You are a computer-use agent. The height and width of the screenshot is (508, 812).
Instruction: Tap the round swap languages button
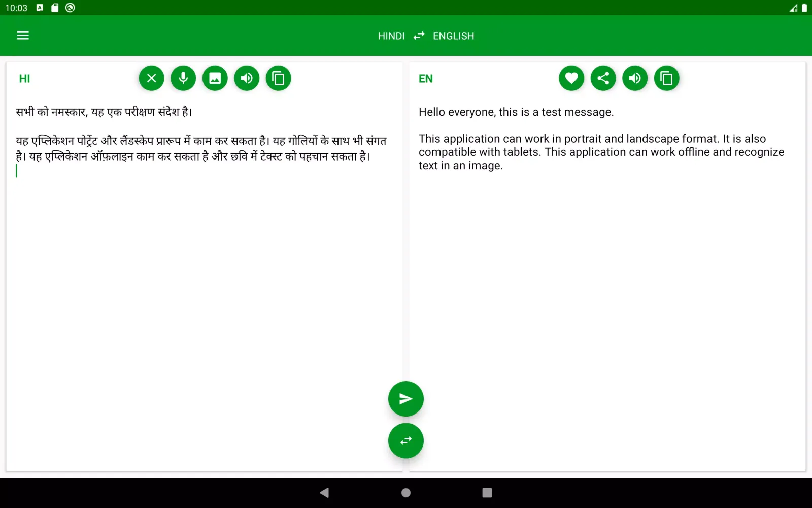coord(406,441)
